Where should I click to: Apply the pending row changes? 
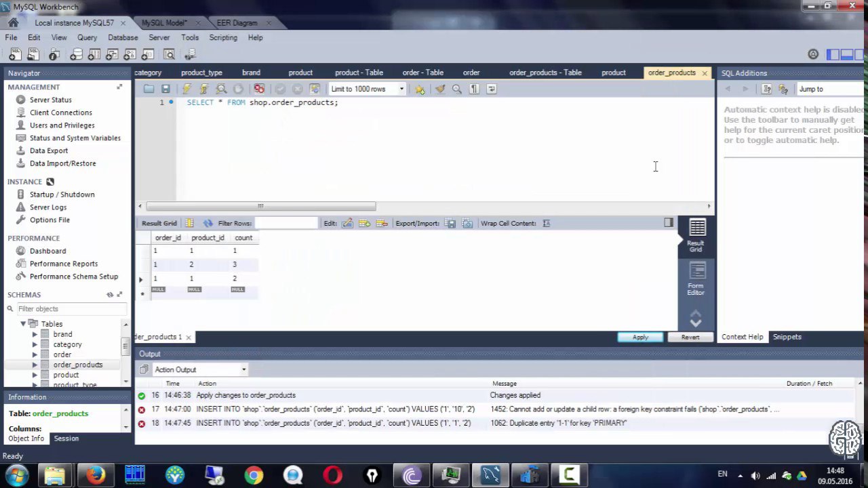[x=640, y=337]
